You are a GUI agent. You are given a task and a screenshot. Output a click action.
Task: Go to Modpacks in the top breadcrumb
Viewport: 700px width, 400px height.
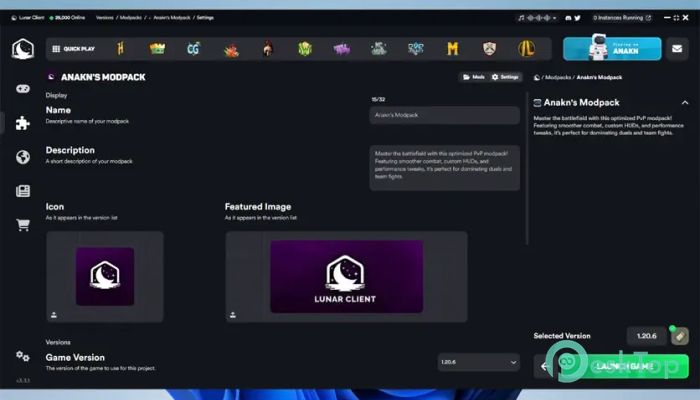(x=131, y=18)
